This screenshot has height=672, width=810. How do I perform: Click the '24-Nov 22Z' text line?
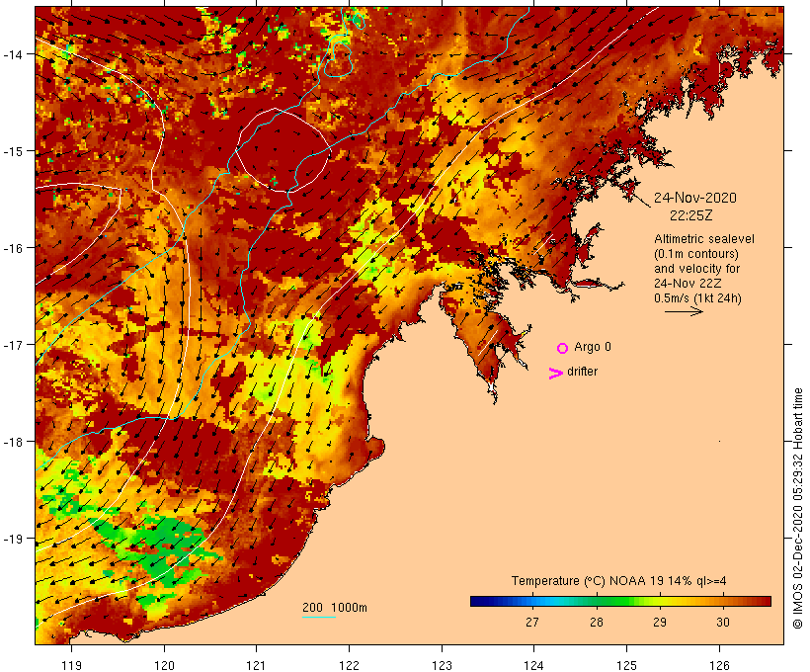pos(688,284)
